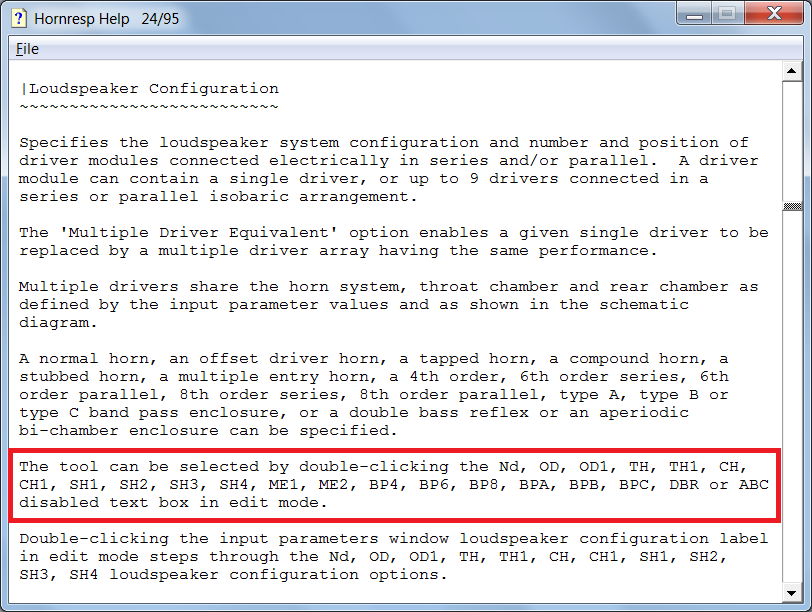Click the text 'Multiple Driver Equivalent'

199,232
